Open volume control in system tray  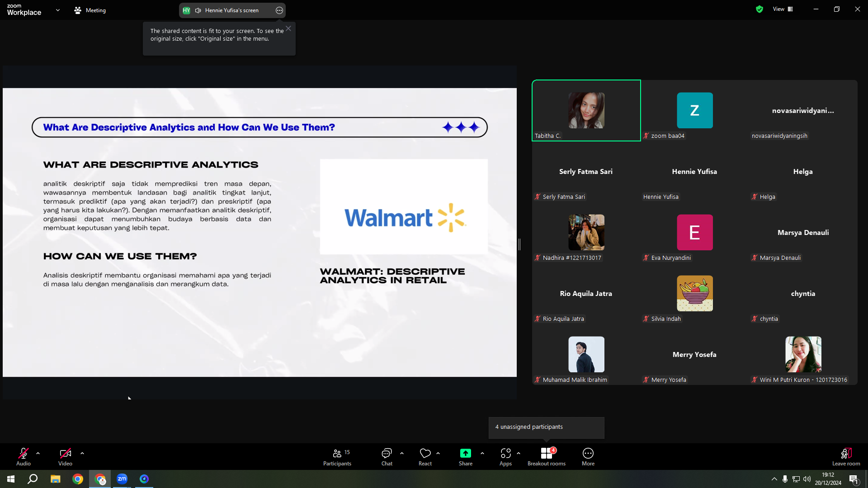click(x=807, y=479)
